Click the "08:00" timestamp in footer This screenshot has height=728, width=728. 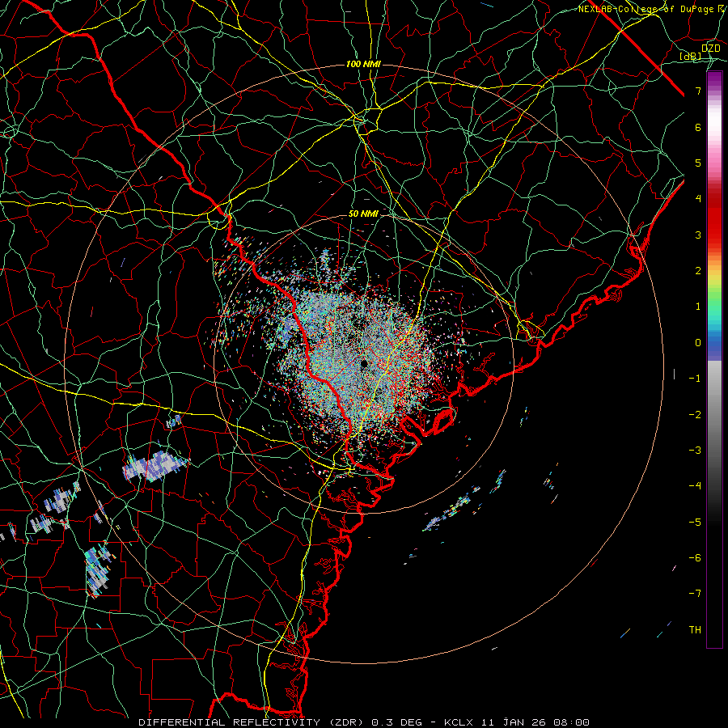click(570, 722)
